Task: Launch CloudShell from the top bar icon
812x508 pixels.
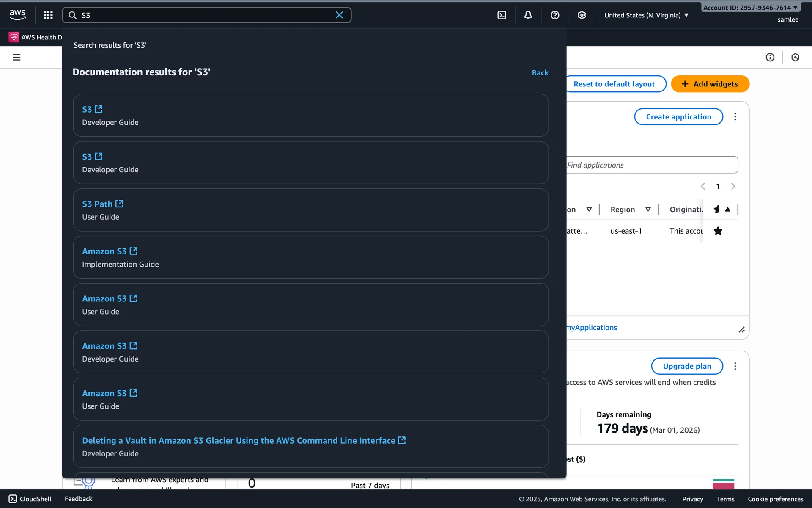Action: tap(502, 15)
